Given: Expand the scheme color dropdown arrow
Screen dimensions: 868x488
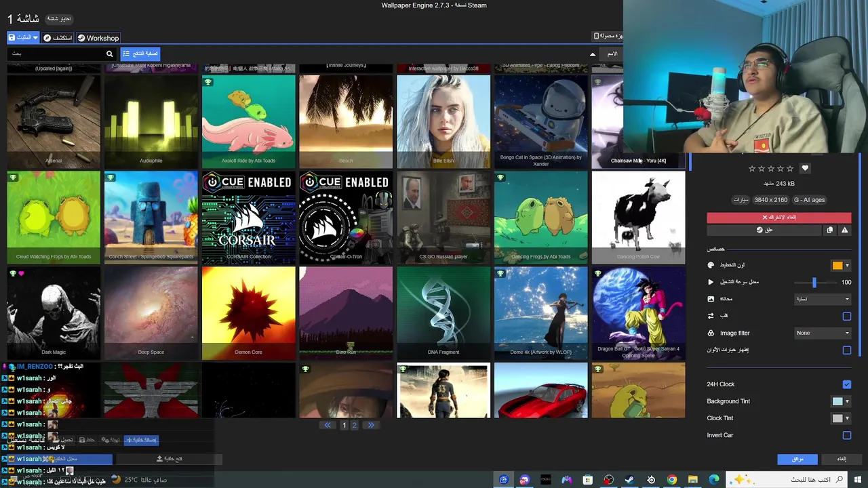Looking at the screenshot, I should (x=847, y=266).
